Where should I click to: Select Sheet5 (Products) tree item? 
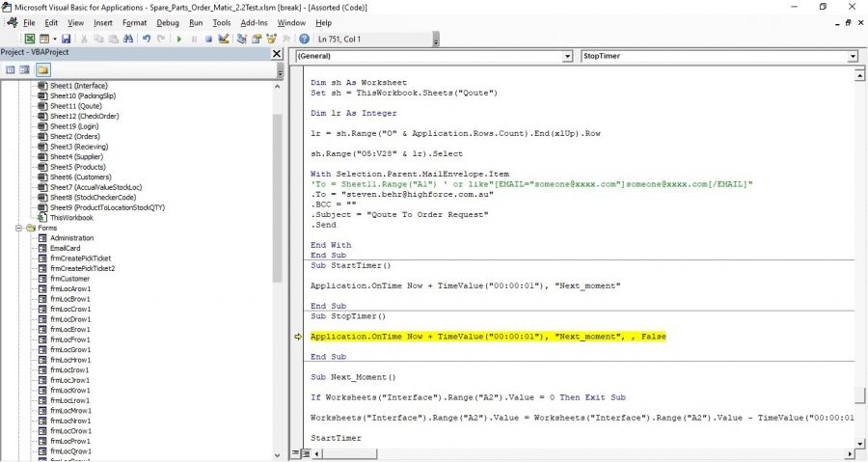[x=77, y=167]
